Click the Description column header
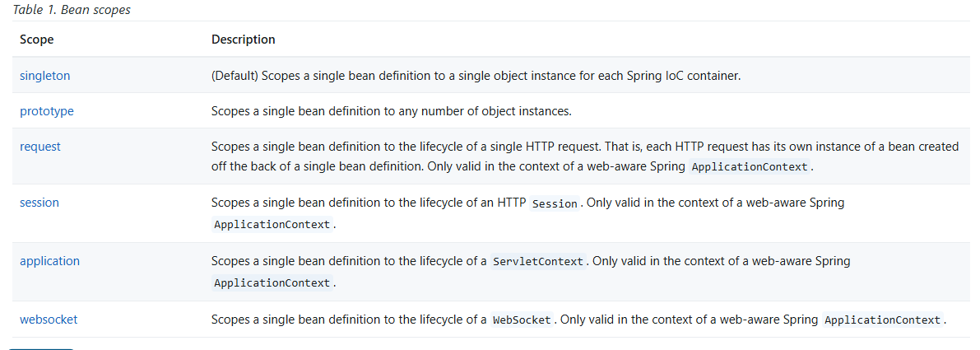 point(244,40)
